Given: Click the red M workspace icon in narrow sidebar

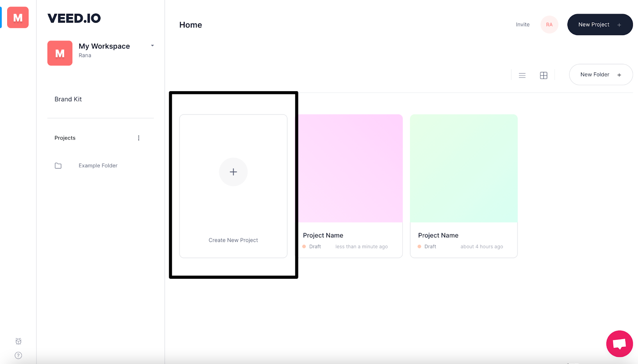Looking at the screenshot, I should 18,18.
